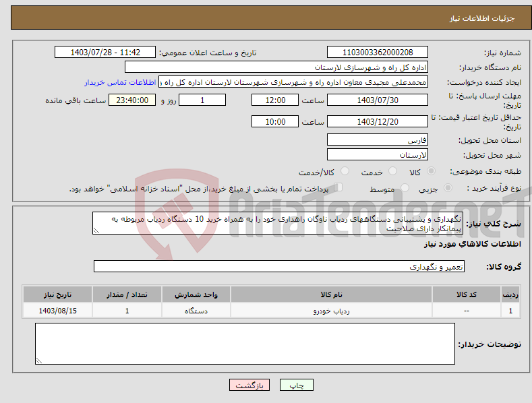Screen dimensions: 532x403
Task: Select the متوسط purchase type radio
Action: pyautogui.click(x=405, y=187)
